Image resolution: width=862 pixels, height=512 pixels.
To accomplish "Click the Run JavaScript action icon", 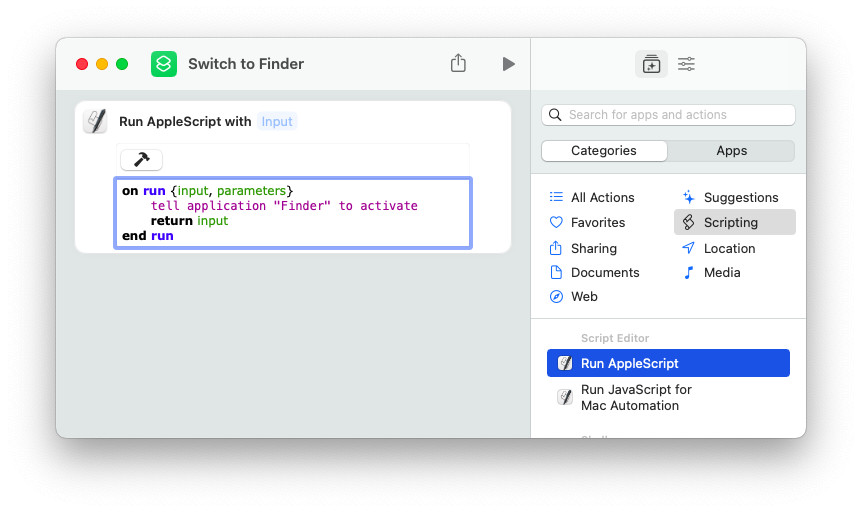I will [x=565, y=397].
